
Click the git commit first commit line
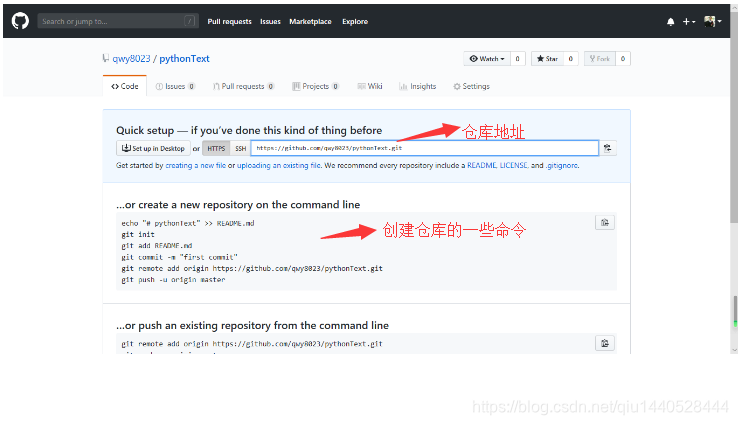(x=179, y=257)
